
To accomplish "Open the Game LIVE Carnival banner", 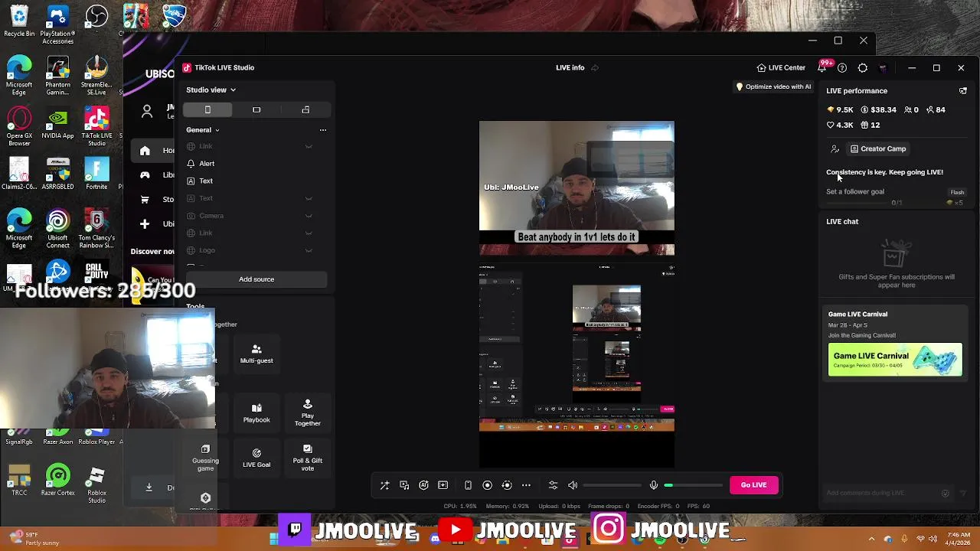I will tap(895, 360).
